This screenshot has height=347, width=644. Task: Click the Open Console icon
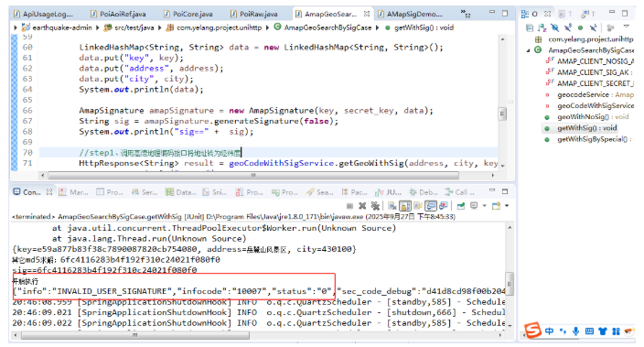click(x=496, y=206)
